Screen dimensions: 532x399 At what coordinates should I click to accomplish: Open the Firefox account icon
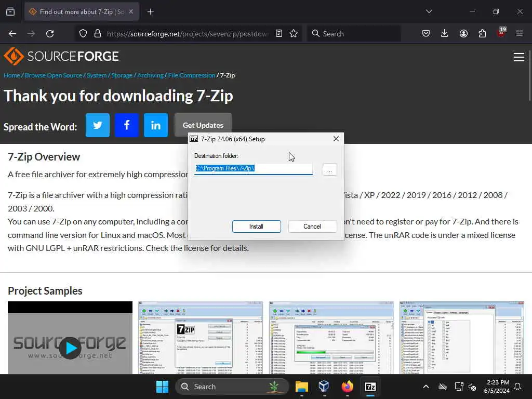coord(463,34)
